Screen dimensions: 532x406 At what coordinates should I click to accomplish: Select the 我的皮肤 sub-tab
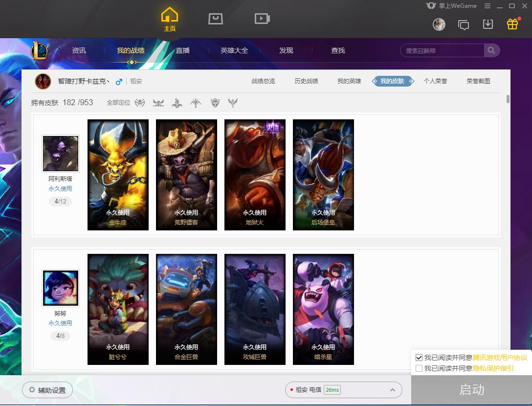393,81
